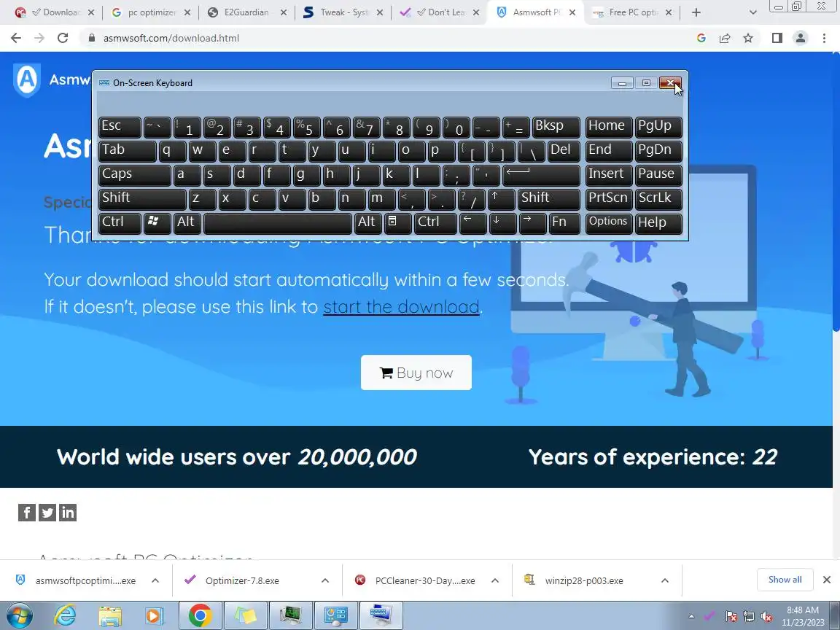Viewport: 840px width, 630px height.
Task: Toggle the Fn key on On-Screen Keyboard
Action: [564, 223]
